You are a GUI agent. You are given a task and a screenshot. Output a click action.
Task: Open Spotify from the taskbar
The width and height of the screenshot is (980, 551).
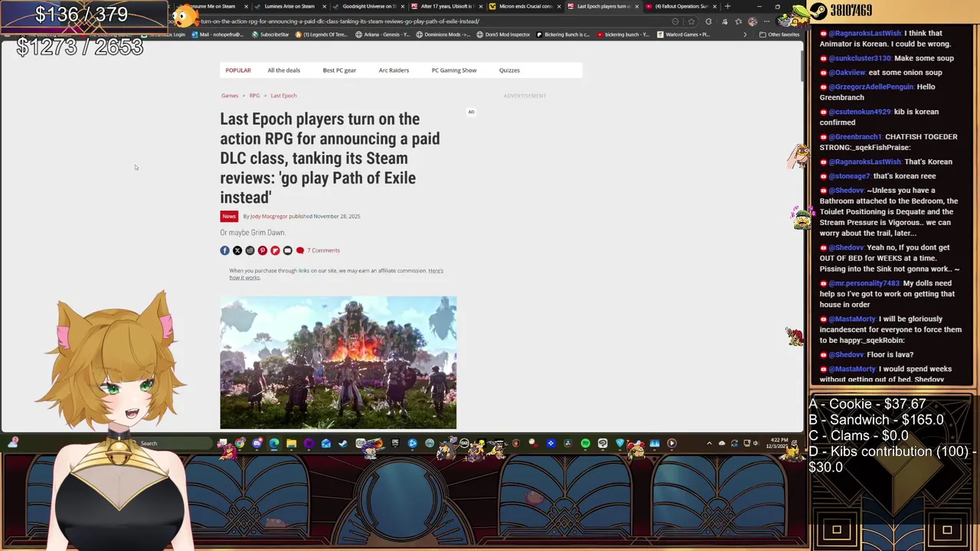tap(586, 443)
